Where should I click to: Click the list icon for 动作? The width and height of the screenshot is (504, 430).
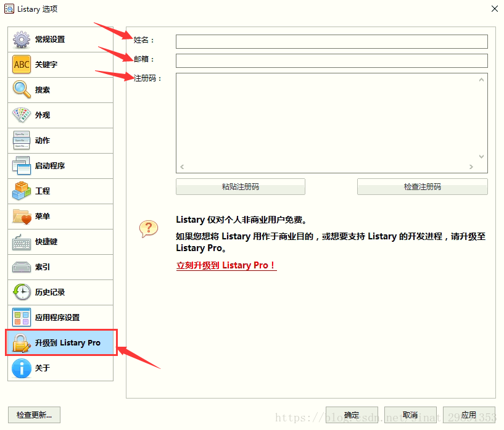point(22,141)
